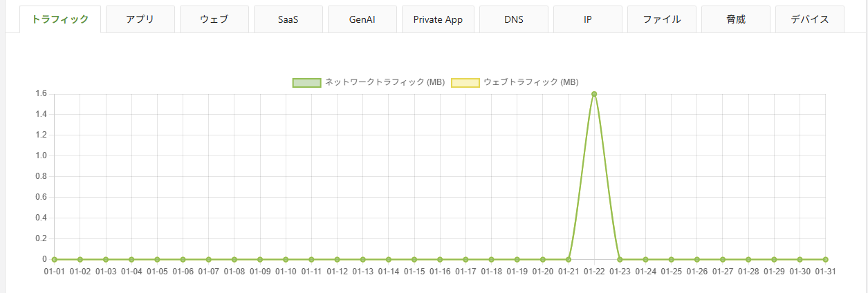Switch to the ファイル tab
This screenshot has width=868, height=293.
pos(662,19)
